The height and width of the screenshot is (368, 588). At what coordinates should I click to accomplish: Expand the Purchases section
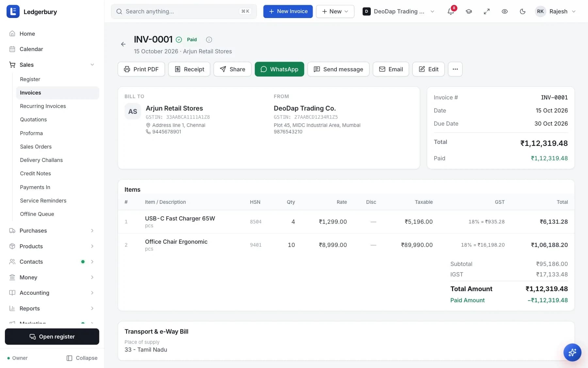(52, 231)
